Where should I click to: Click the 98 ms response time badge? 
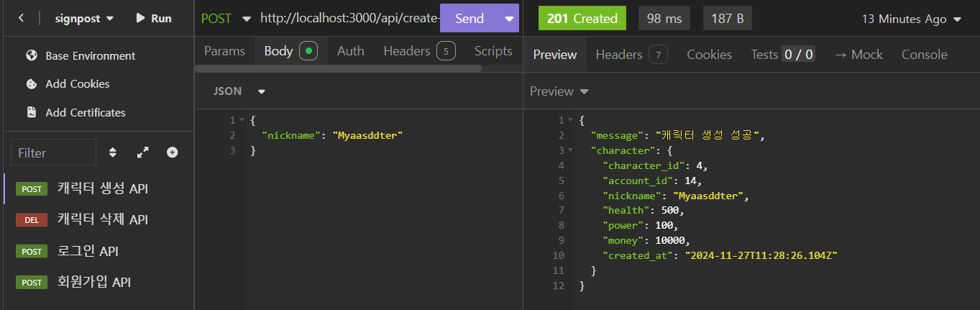[664, 19]
